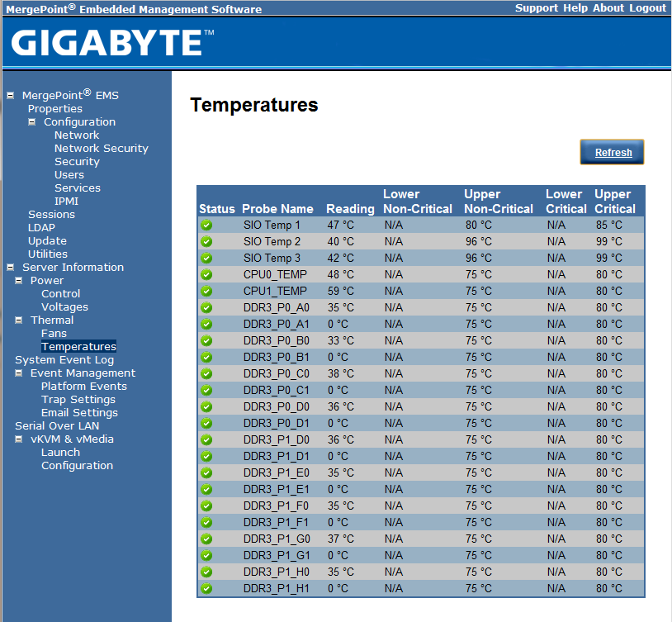Open Trap Settings page

[x=78, y=400]
